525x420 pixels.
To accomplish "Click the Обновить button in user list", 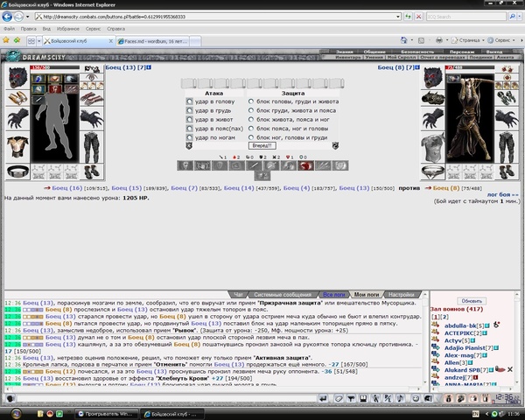I will 471,301.
